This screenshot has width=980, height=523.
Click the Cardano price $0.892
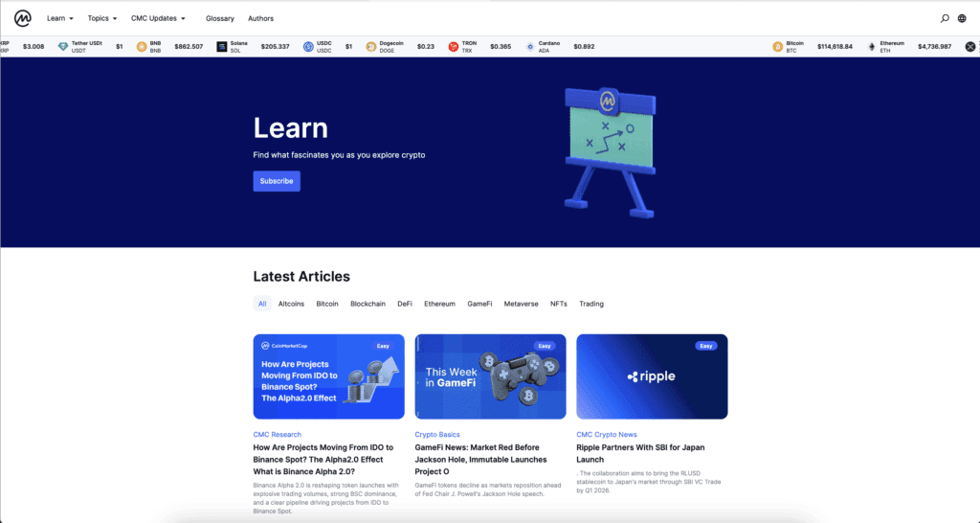584,46
